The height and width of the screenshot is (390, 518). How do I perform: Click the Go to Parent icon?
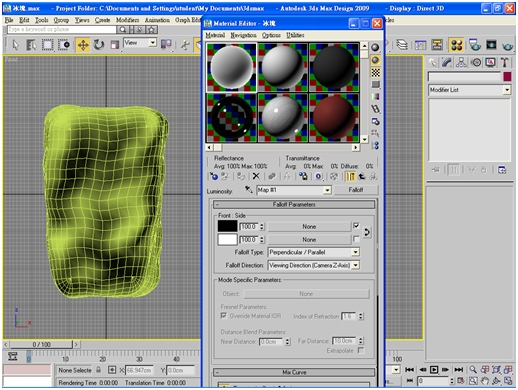362,176
